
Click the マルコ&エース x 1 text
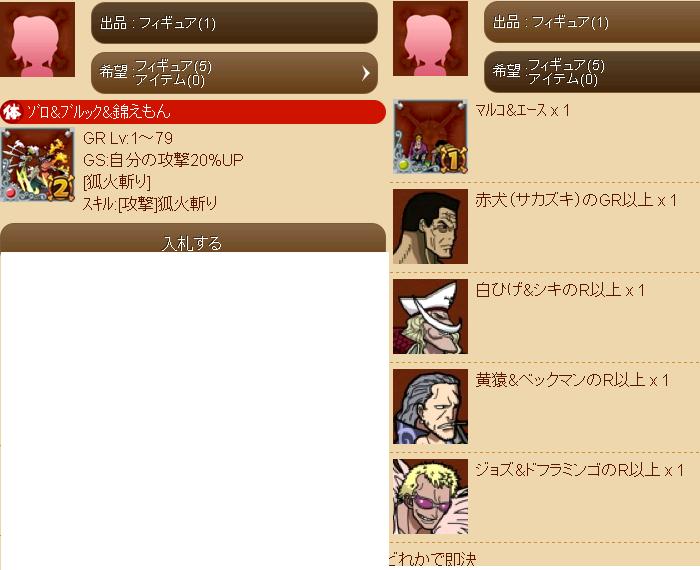tap(522, 110)
